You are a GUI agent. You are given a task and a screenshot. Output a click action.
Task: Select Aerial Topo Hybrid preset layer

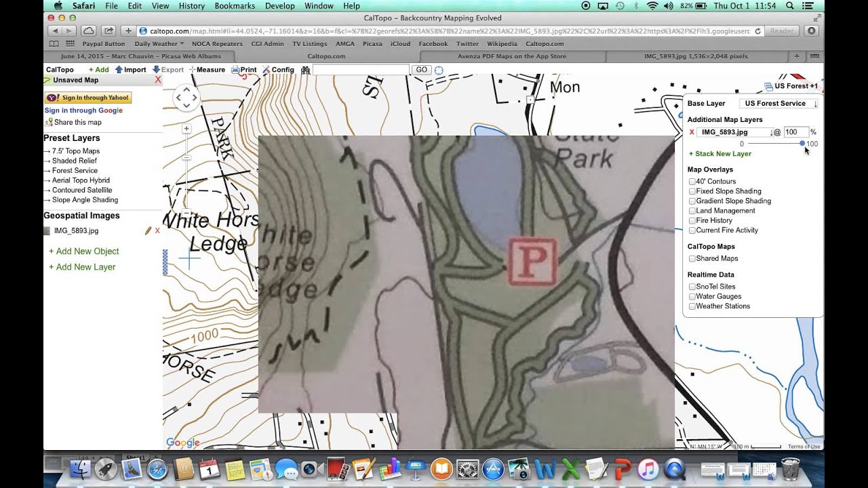coord(81,180)
